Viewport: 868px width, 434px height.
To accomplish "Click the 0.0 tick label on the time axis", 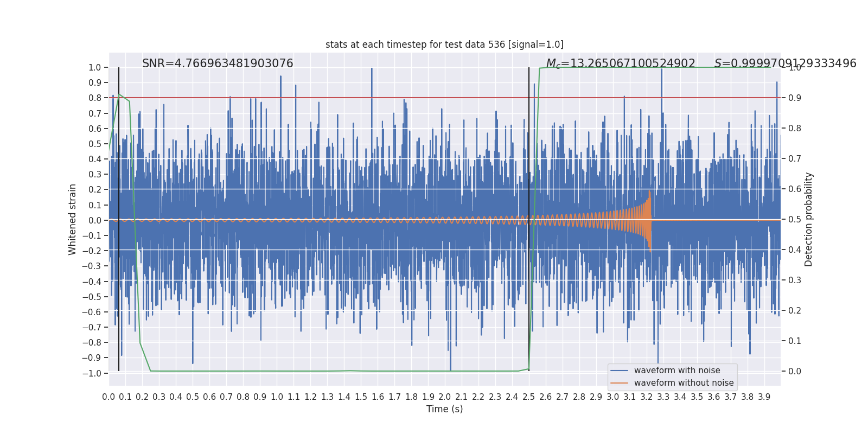I will click(108, 397).
